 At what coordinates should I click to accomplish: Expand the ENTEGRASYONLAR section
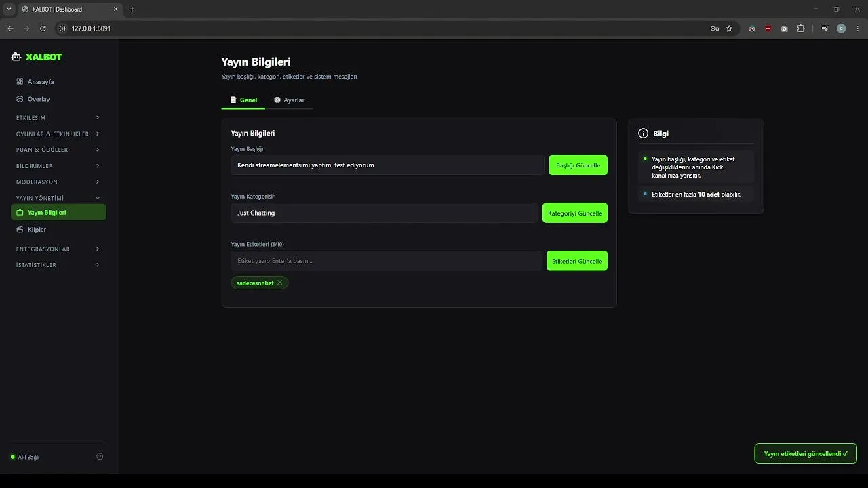tap(58, 249)
